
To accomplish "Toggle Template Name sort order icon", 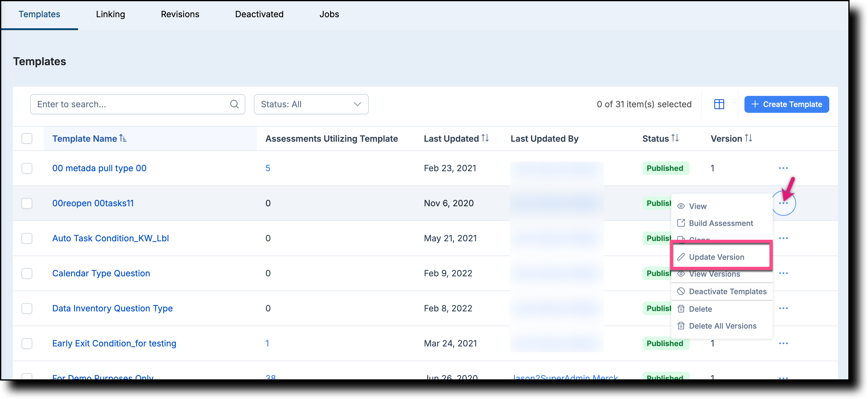I will (x=123, y=138).
